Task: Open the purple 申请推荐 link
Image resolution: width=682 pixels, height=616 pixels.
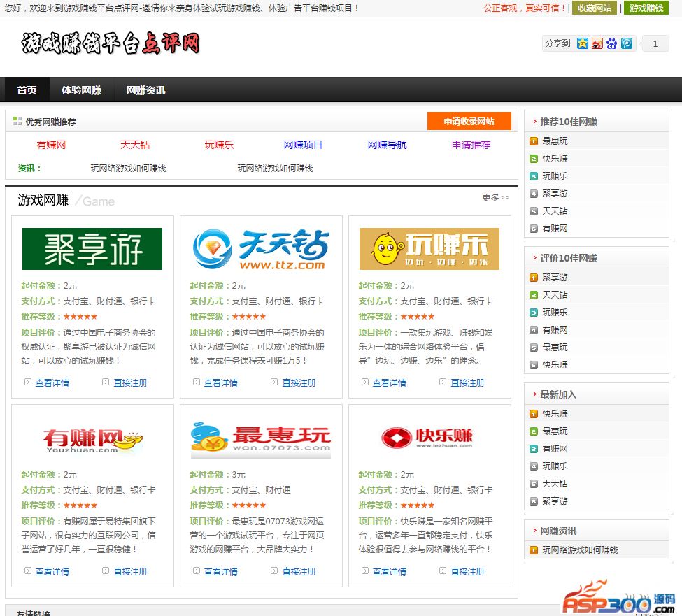Action: (471, 145)
